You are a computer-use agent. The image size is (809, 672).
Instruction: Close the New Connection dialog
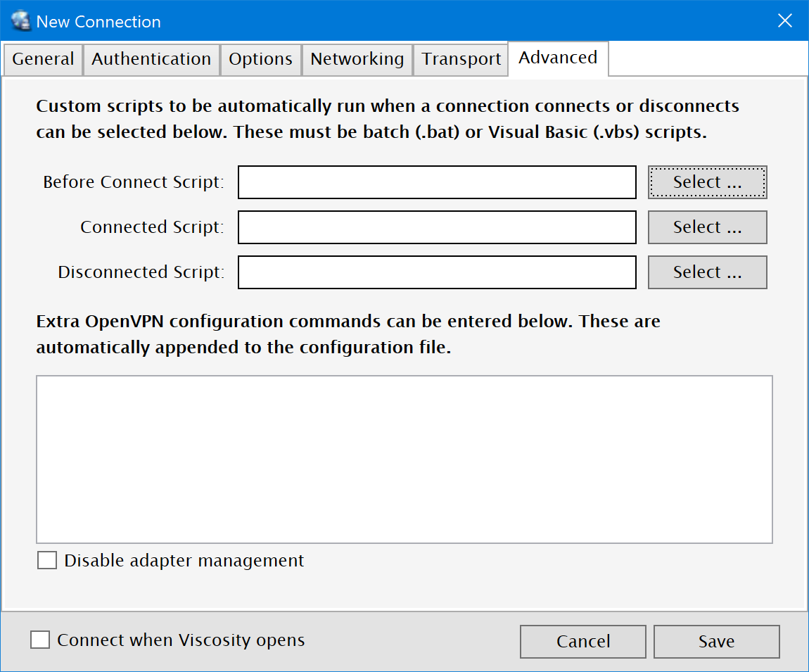click(x=785, y=20)
